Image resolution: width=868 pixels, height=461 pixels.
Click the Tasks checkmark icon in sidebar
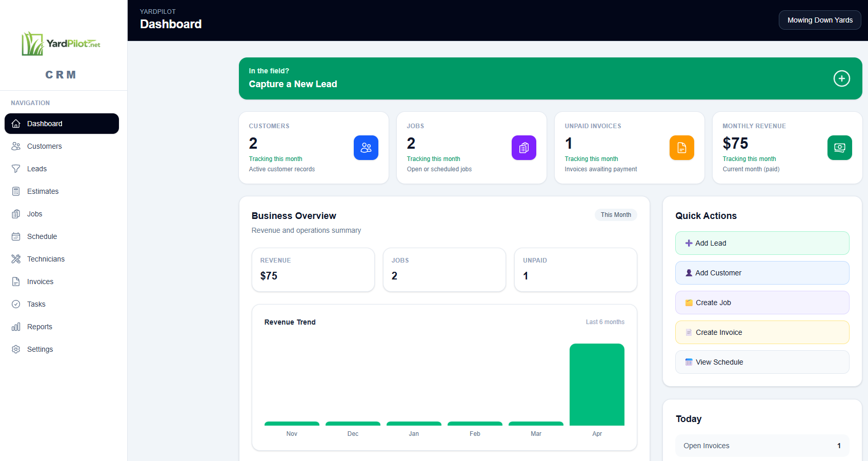[x=16, y=304]
